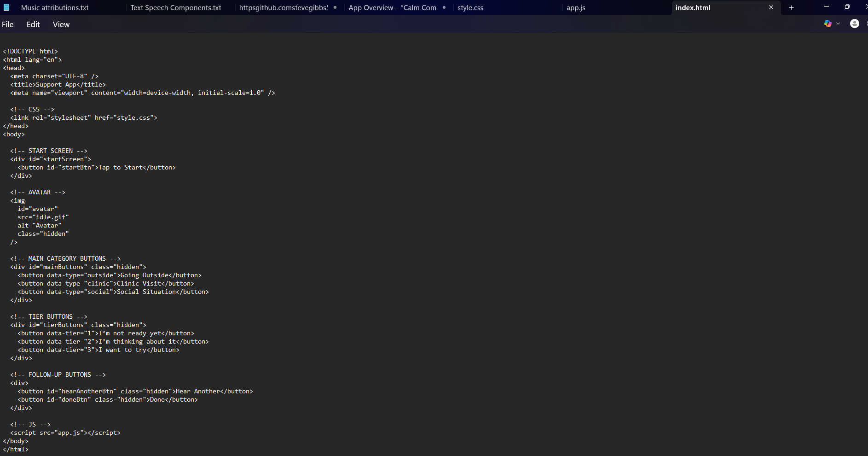Click the I want to try line
Screen dimensions: 868x456
pos(98,350)
